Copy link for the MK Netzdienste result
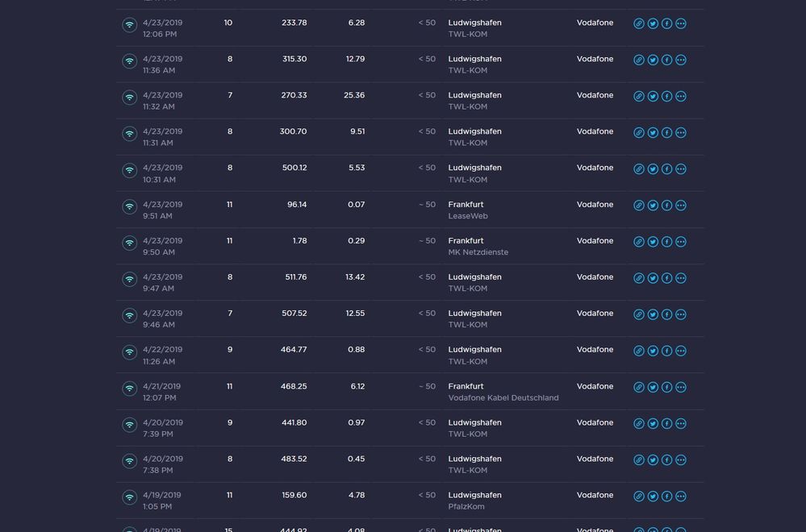The width and height of the screenshot is (806, 532). [x=639, y=242]
